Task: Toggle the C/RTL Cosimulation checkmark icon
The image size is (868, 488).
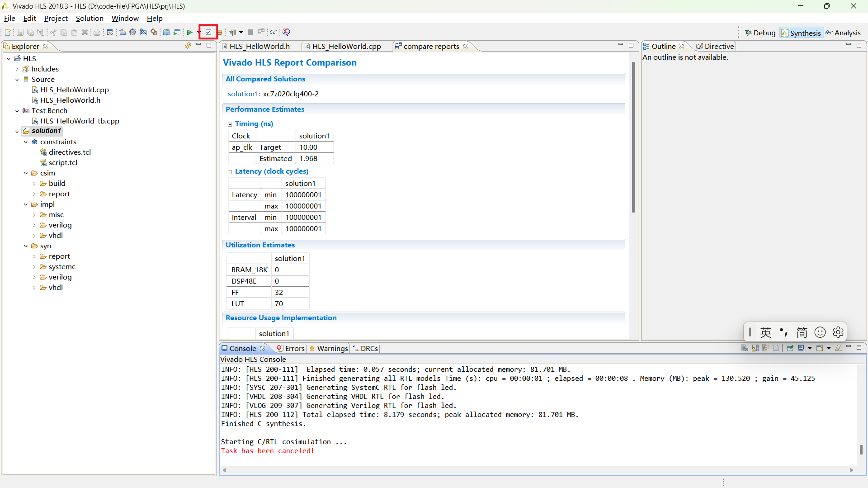Action: coord(208,32)
